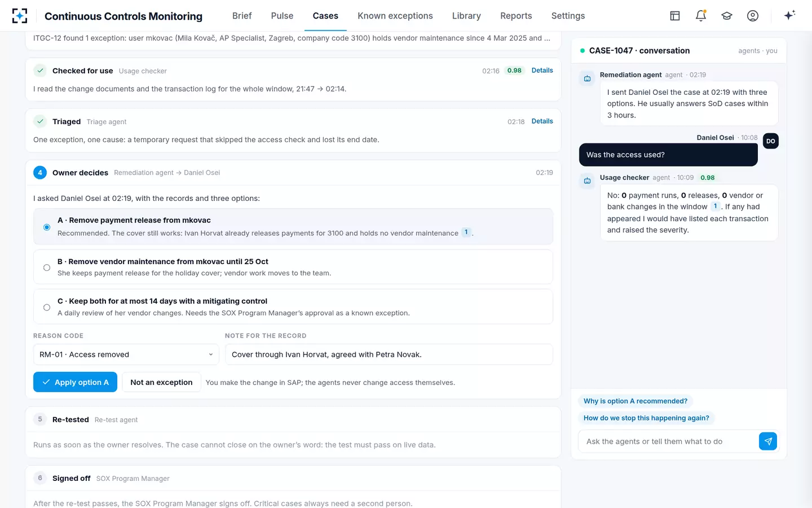Click the Usage checker bot avatar

587,181
